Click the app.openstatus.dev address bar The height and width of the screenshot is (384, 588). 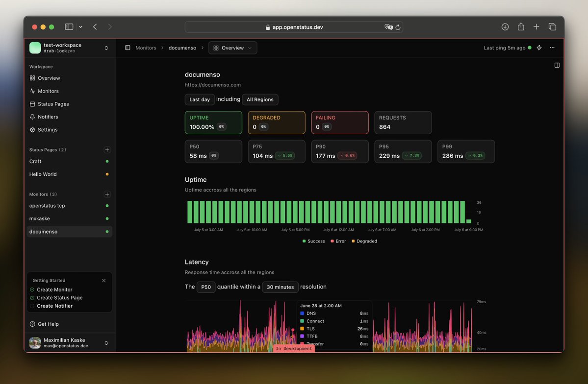[x=294, y=27]
